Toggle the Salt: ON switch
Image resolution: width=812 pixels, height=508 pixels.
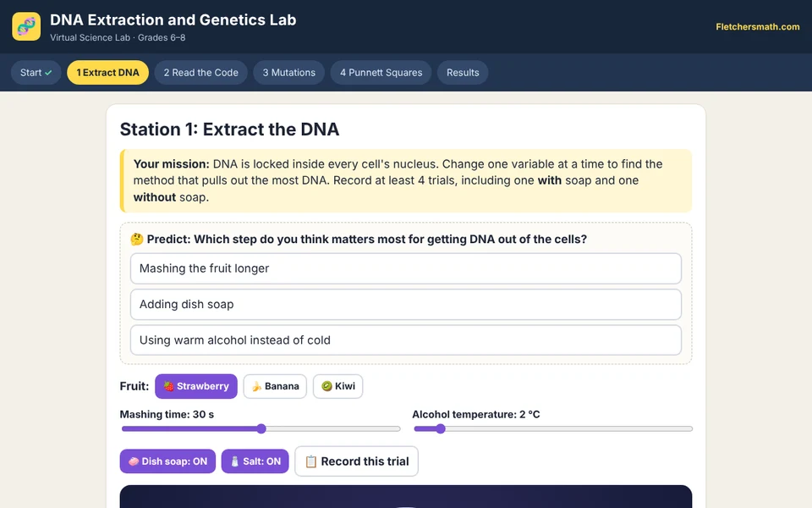pos(255,461)
